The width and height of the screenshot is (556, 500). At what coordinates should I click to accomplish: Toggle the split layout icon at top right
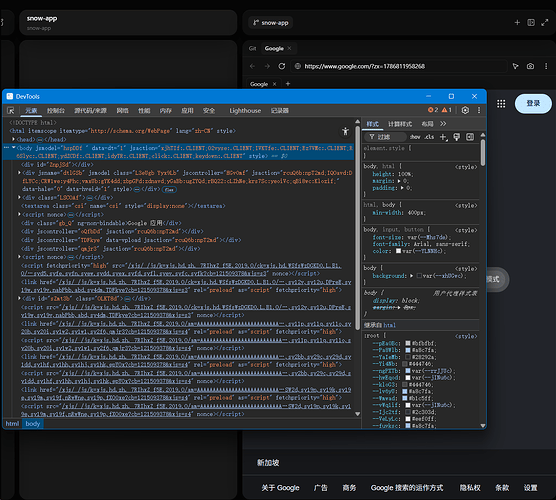click(531, 23)
